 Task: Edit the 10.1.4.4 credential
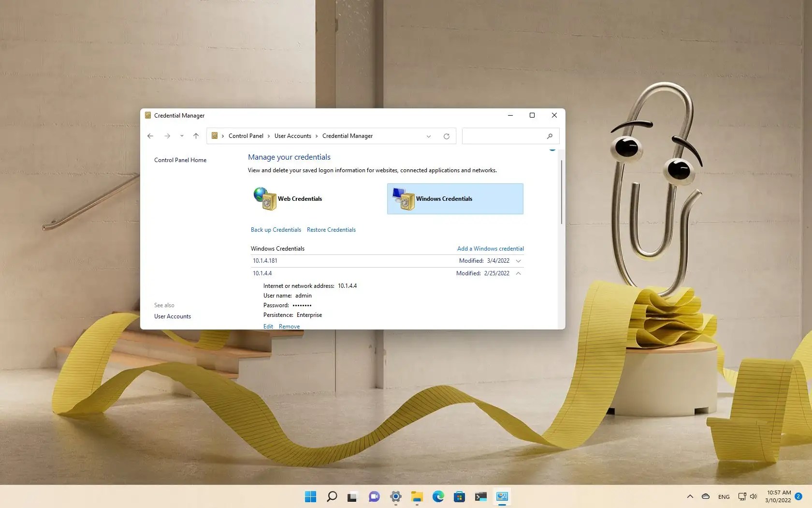pos(268,327)
